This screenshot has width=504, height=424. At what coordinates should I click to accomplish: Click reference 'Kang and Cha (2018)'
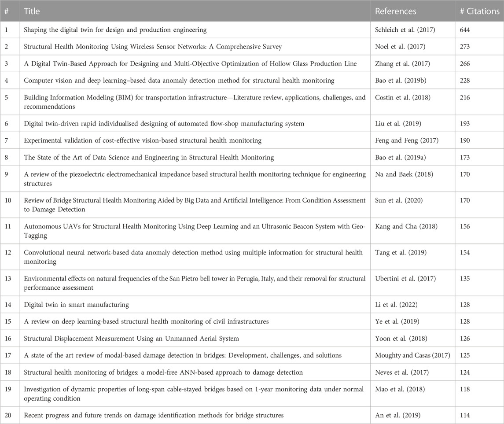[x=406, y=226]
